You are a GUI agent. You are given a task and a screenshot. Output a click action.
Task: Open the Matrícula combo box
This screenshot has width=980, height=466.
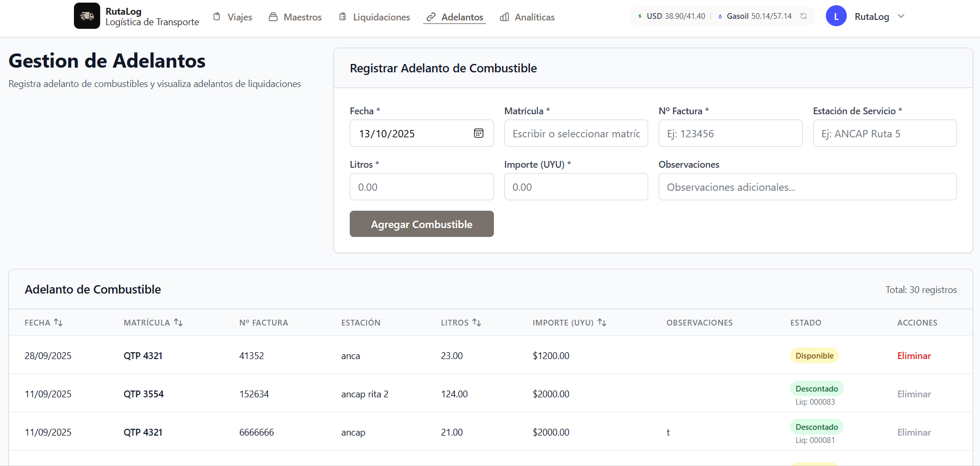coord(576,133)
